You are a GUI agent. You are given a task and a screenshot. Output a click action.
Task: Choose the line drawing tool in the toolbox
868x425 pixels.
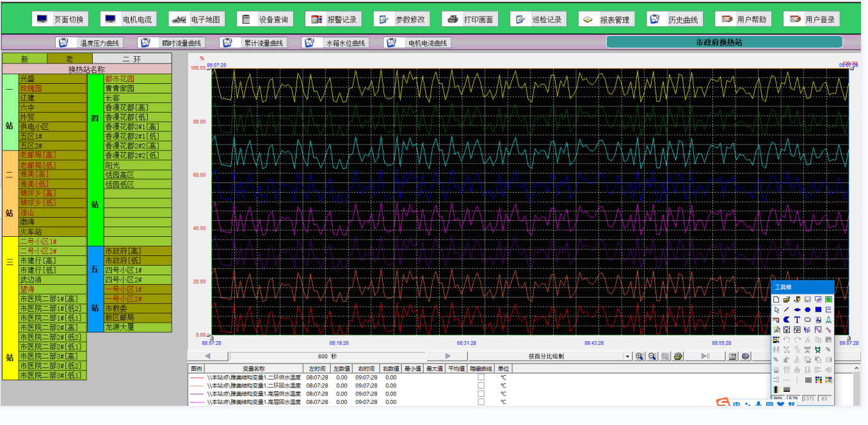pos(787,310)
